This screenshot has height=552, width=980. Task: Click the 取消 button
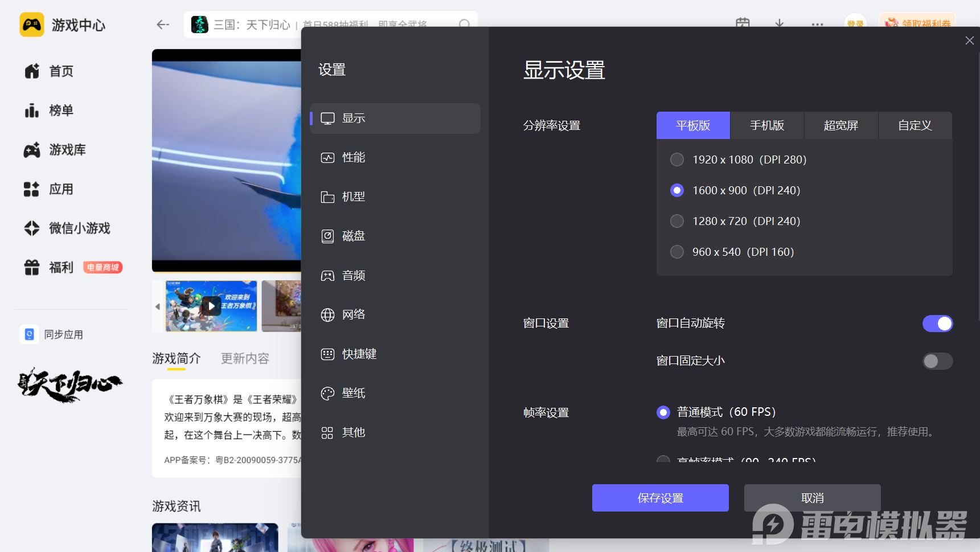point(812,498)
